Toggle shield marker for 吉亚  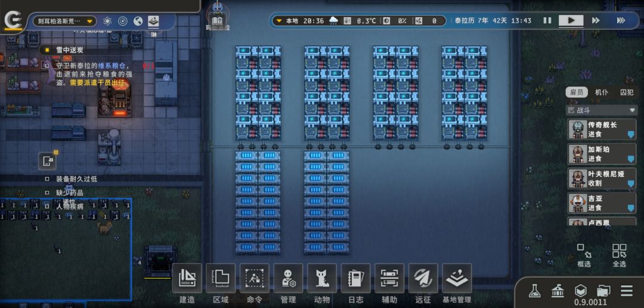click(x=630, y=209)
